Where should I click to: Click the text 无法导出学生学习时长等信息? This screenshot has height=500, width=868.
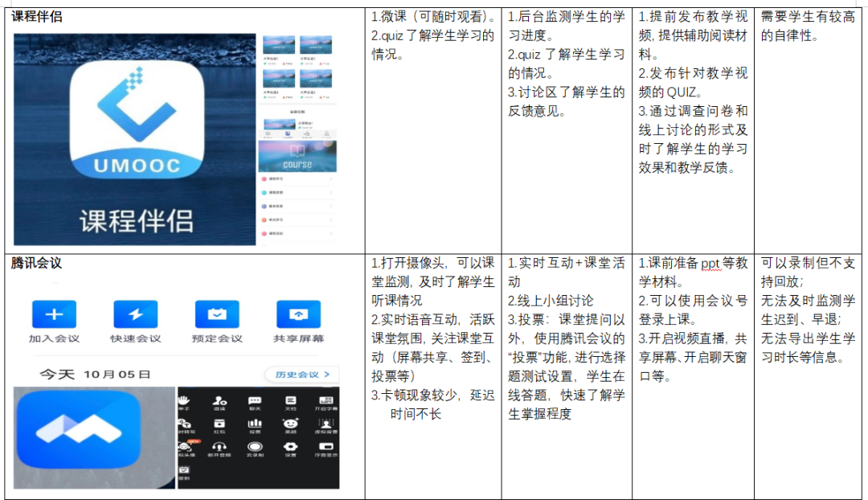808,348
